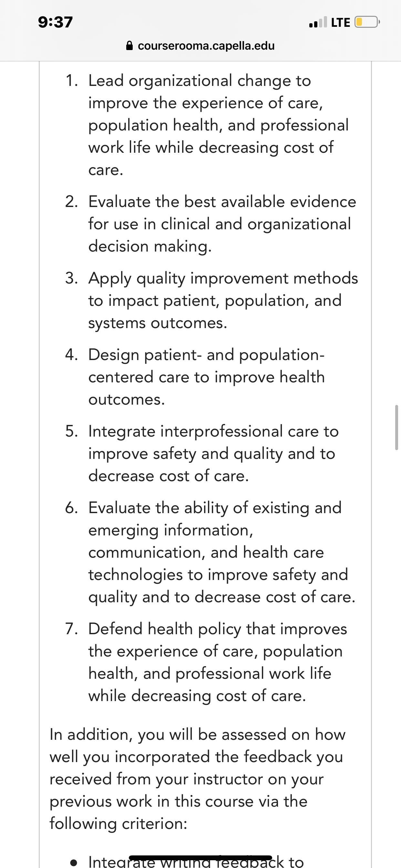This screenshot has height=868, width=401.
Task: Tap the paragraph starting 'In addition, you will'
Action: pyautogui.click(x=198, y=779)
